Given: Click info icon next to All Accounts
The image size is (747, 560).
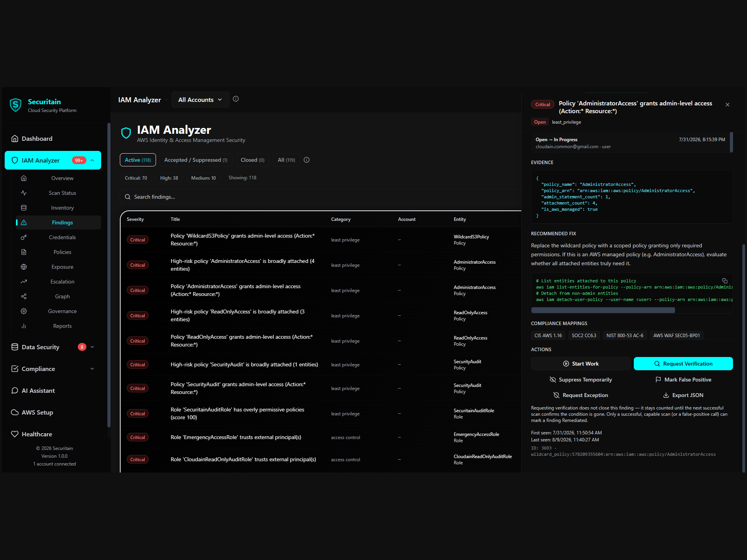Looking at the screenshot, I should pyautogui.click(x=236, y=99).
